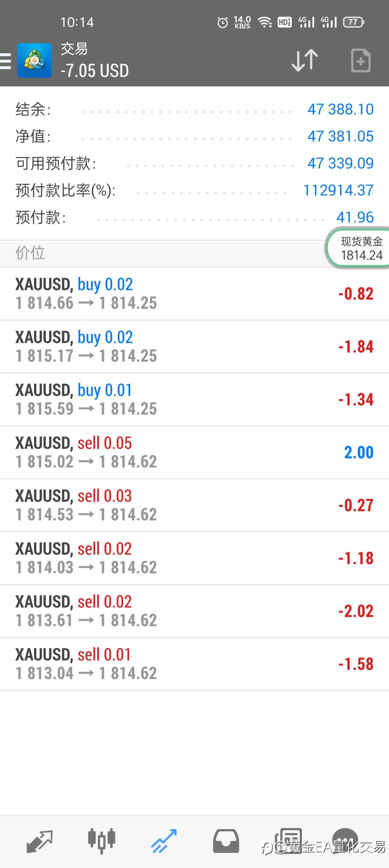Create new order with plus document icon
Image resolution: width=389 pixels, height=868 pixels.
click(x=361, y=61)
